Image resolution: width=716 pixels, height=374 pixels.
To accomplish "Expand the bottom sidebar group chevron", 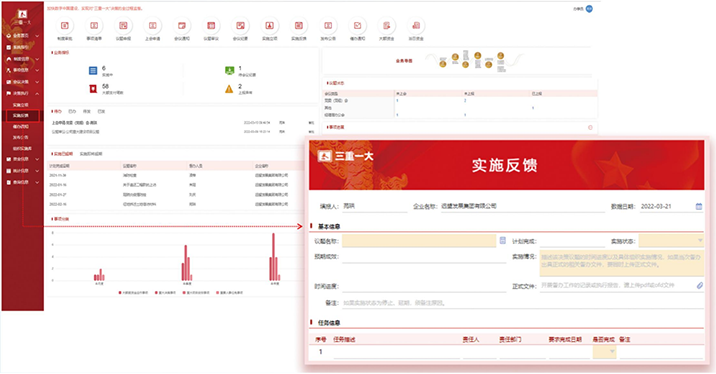I will [x=37, y=182].
